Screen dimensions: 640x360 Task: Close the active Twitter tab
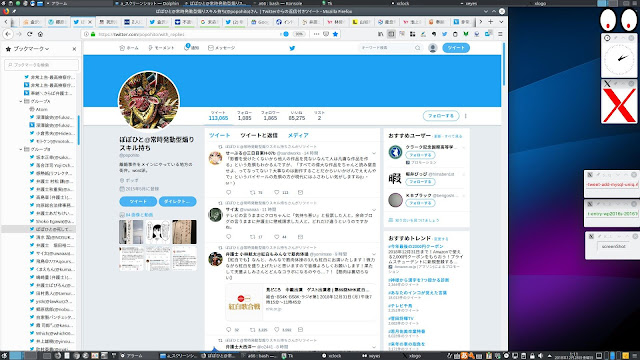(90, 22)
